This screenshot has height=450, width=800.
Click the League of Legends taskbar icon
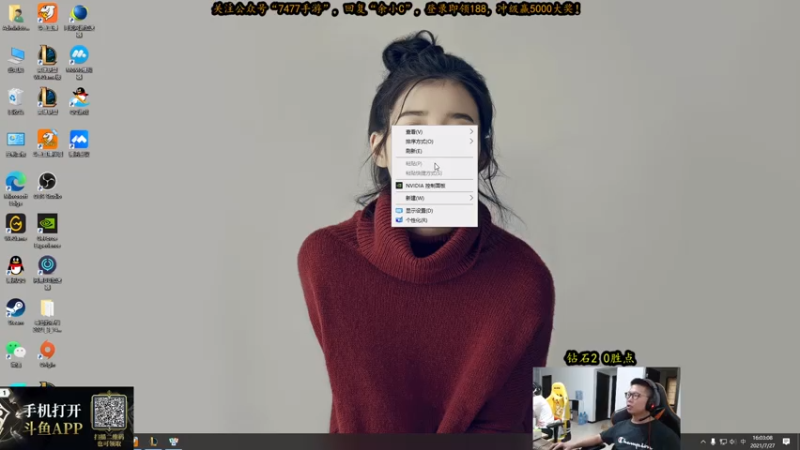pyautogui.click(x=154, y=441)
